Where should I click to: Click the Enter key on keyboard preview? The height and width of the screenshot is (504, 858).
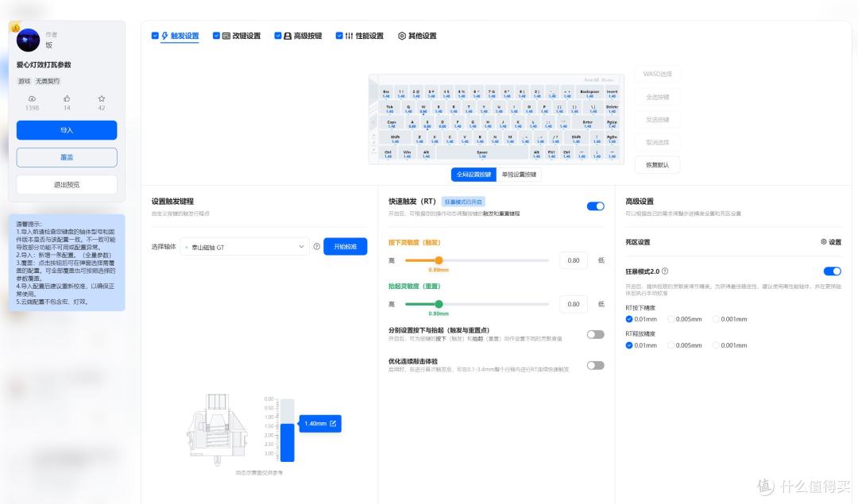coord(588,124)
